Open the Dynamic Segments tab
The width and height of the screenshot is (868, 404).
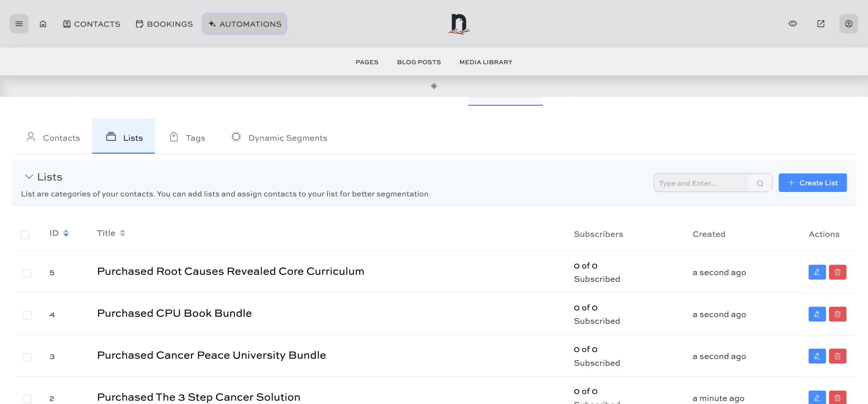[279, 138]
